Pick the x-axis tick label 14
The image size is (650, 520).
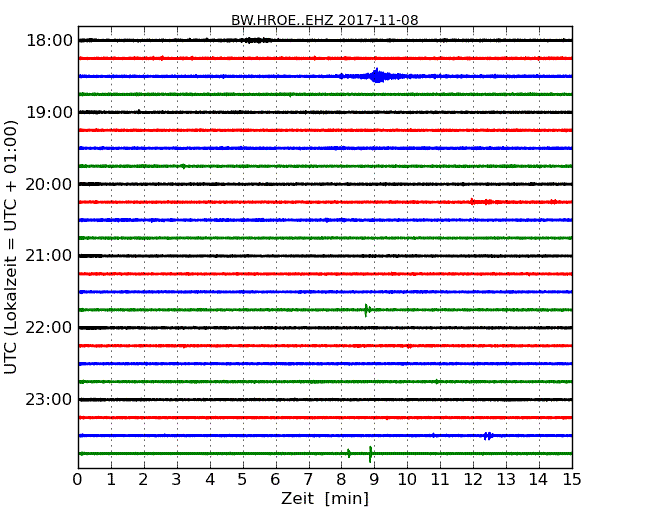pos(539,480)
